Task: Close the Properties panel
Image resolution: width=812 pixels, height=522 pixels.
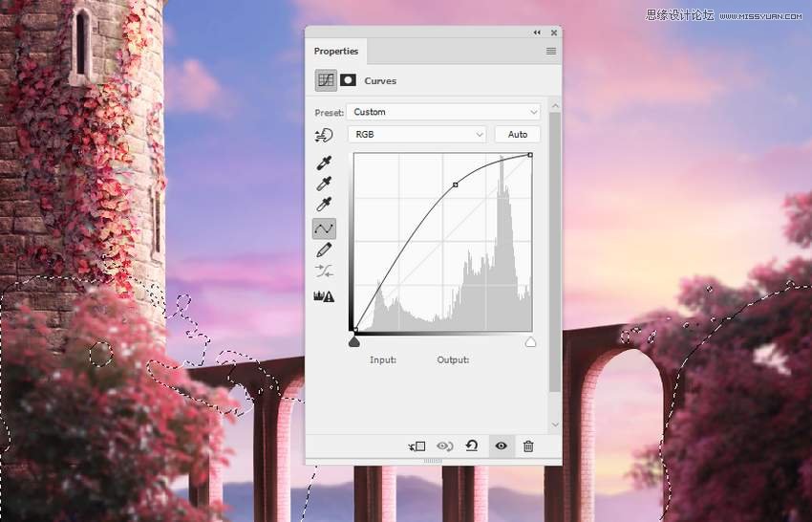Action: pyautogui.click(x=553, y=33)
